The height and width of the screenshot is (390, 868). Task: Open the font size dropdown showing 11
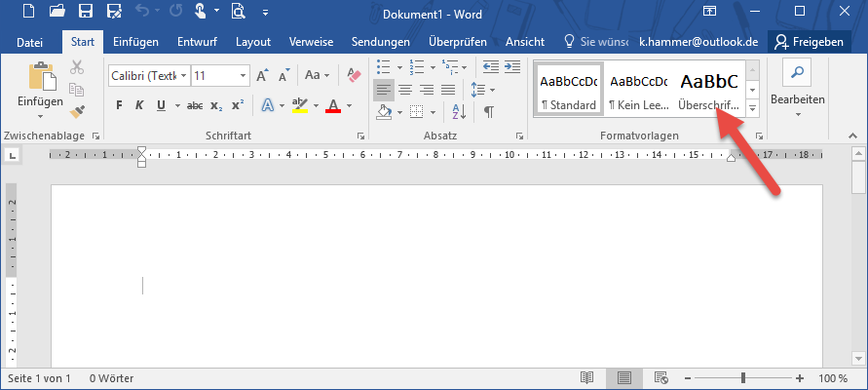coord(242,75)
